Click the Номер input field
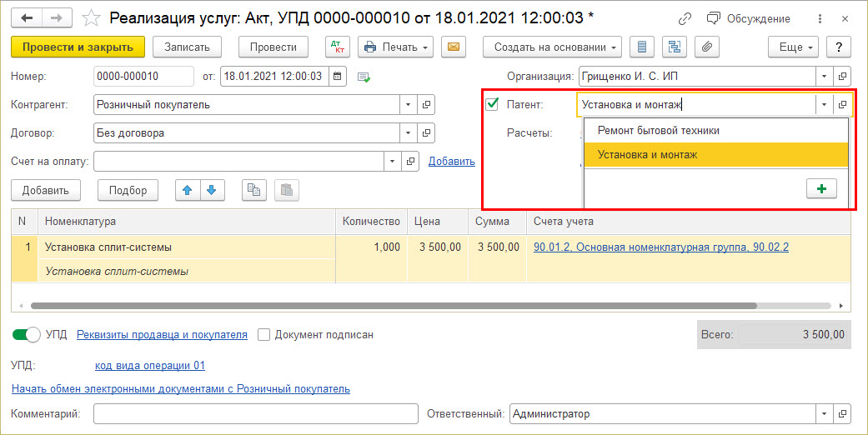This screenshot has width=868, height=435. (x=144, y=77)
